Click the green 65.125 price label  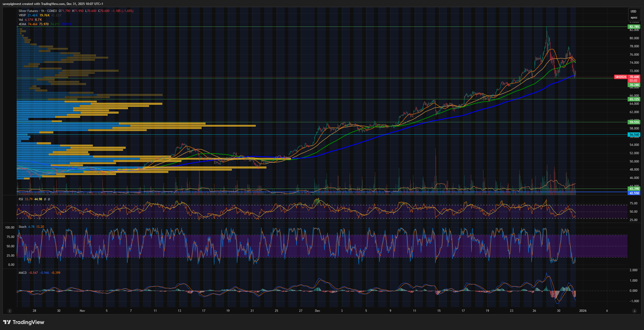[x=634, y=99]
